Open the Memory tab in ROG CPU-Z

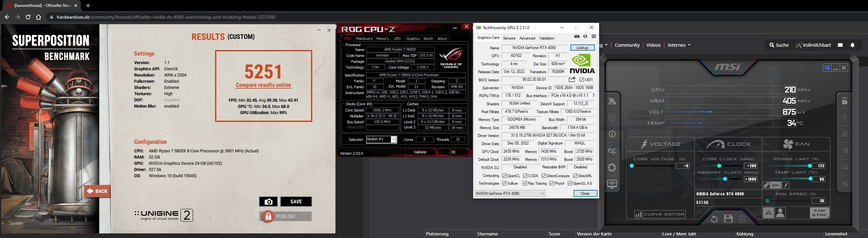[382, 39]
